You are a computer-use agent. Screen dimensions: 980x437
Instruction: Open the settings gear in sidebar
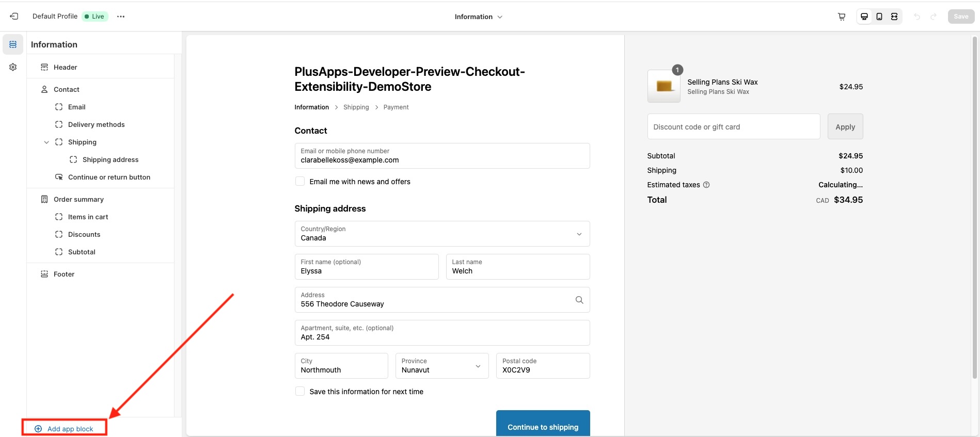click(13, 67)
